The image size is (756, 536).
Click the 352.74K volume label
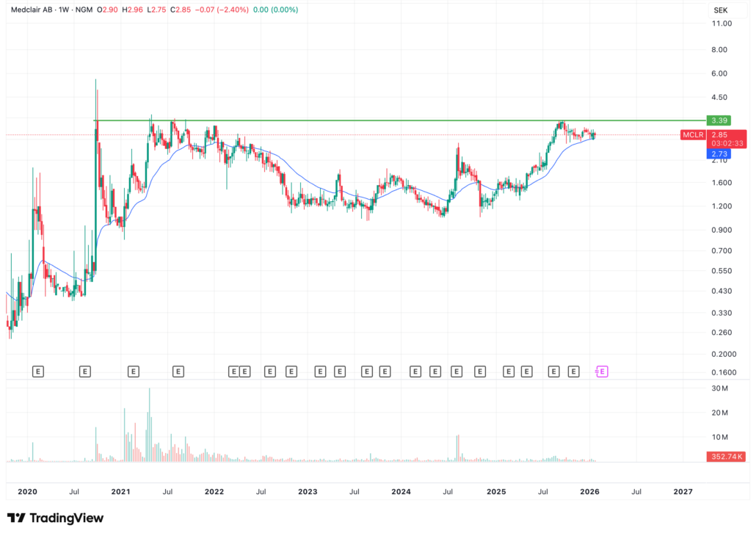(x=728, y=457)
